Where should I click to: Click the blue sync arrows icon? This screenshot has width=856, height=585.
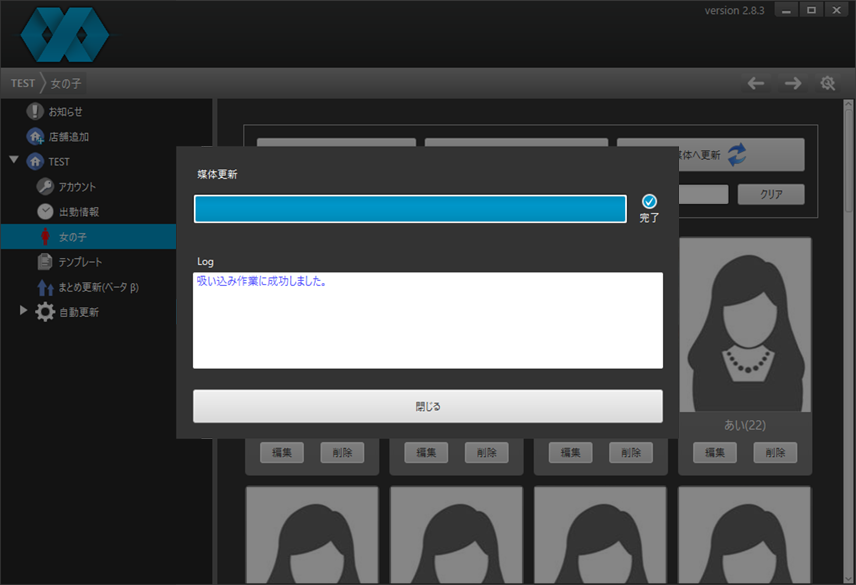737,154
